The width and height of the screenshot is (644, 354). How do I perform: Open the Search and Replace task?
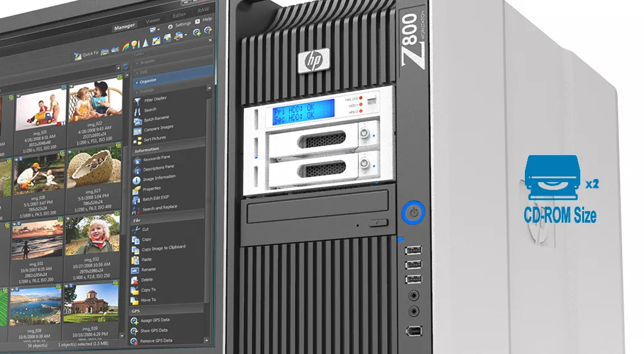tap(155, 209)
